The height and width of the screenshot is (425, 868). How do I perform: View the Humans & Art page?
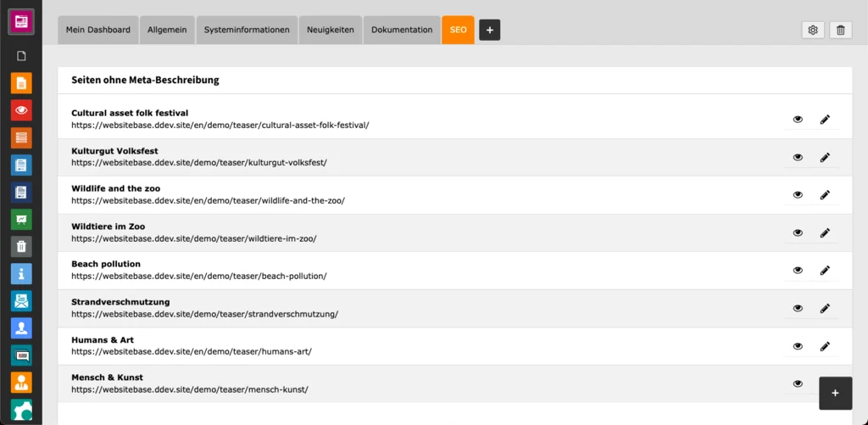coord(798,346)
